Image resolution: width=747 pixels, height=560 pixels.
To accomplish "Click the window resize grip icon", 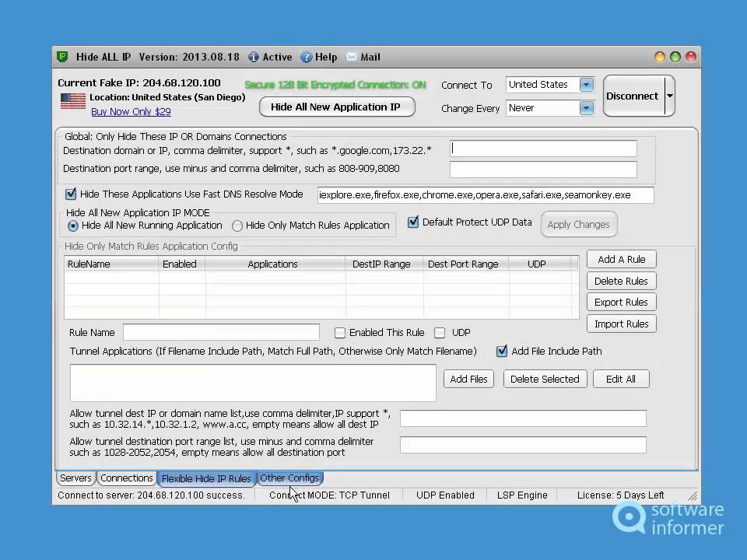I will [x=693, y=496].
